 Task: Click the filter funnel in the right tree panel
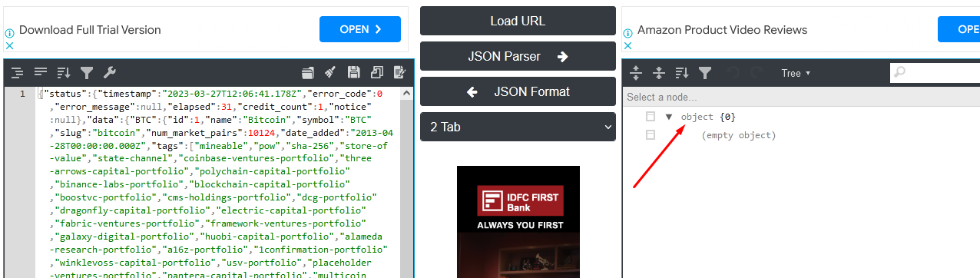click(705, 73)
